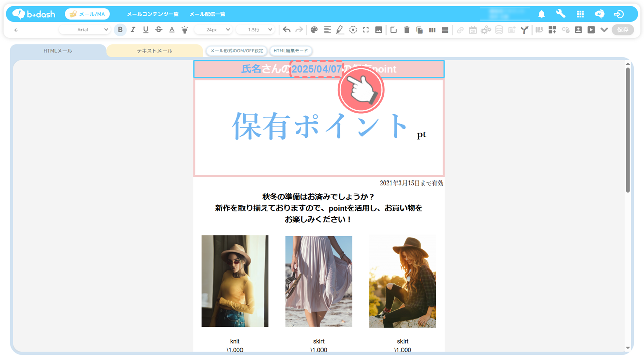Insert a link with chain icon
This screenshot has width=644, height=362.
(x=460, y=30)
